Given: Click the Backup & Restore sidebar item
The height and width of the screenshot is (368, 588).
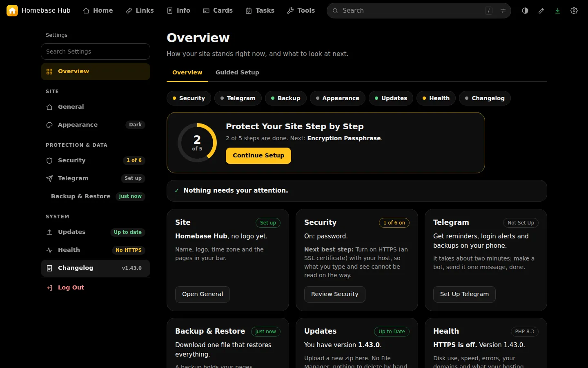Looking at the screenshot, I should [96, 197].
